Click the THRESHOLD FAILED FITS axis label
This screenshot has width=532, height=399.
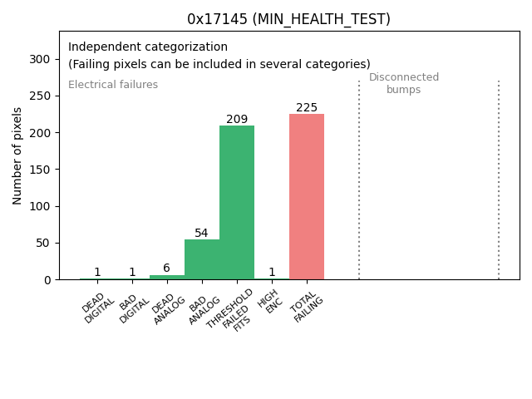(232, 312)
